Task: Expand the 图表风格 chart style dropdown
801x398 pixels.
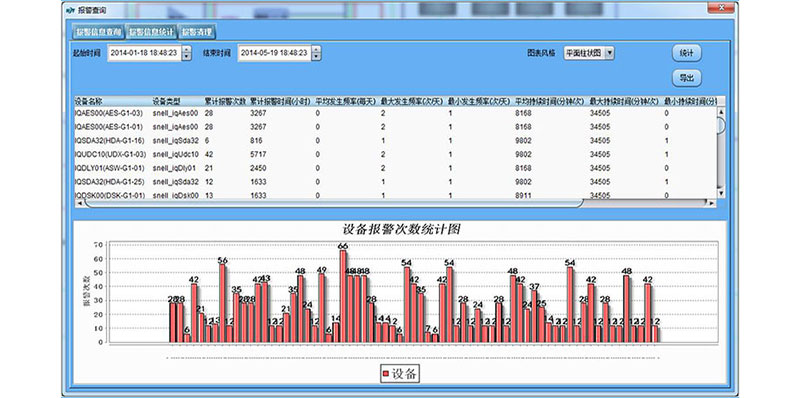Action: tap(609, 53)
